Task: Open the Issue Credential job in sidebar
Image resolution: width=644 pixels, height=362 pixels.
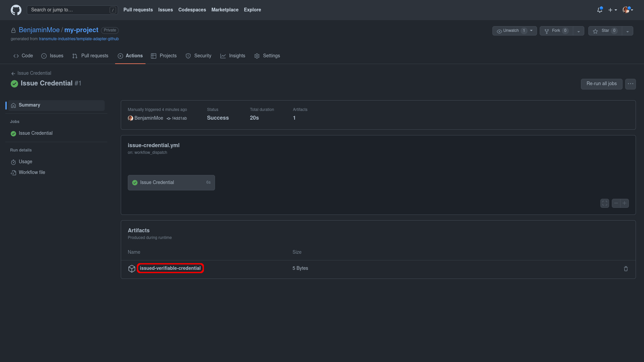Action: point(56,133)
